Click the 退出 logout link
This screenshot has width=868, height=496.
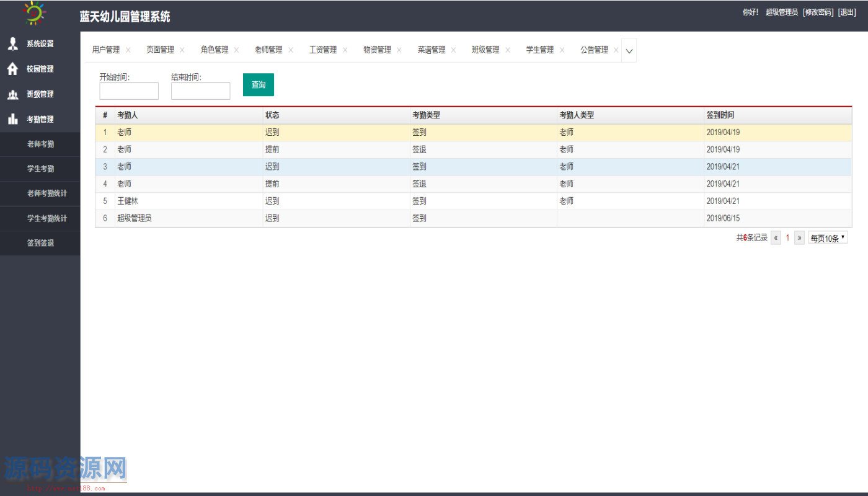click(846, 12)
